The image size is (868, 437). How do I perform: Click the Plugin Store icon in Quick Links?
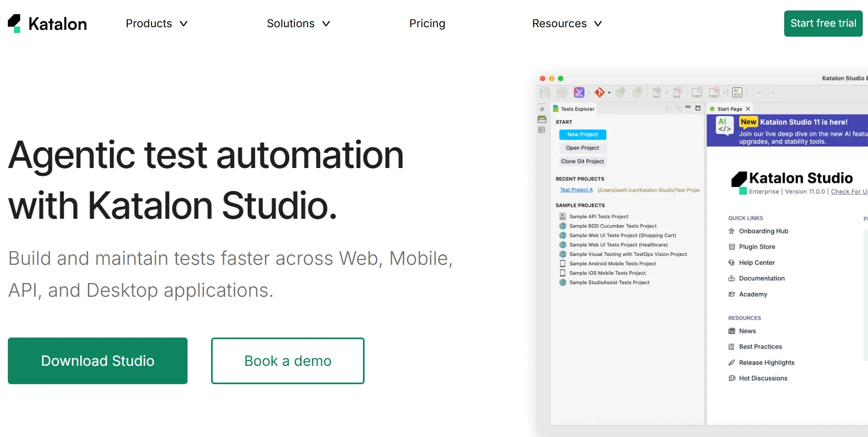coord(732,247)
